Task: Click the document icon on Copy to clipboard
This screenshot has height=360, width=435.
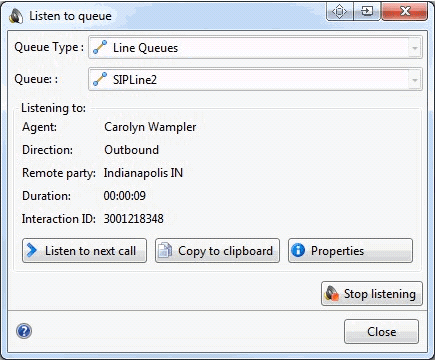Action: [x=165, y=250]
